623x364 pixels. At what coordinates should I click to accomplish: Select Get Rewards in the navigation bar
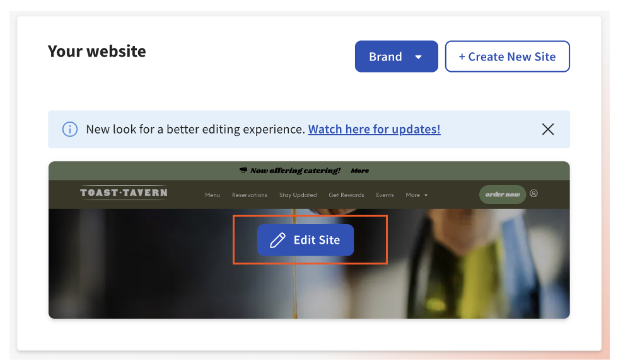pyautogui.click(x=346, y=195)
